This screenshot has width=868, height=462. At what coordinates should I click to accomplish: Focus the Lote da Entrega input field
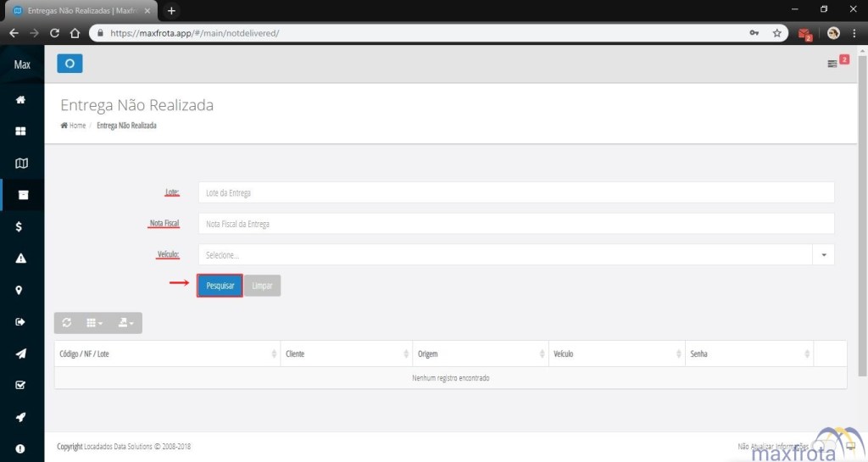point(515,192)
